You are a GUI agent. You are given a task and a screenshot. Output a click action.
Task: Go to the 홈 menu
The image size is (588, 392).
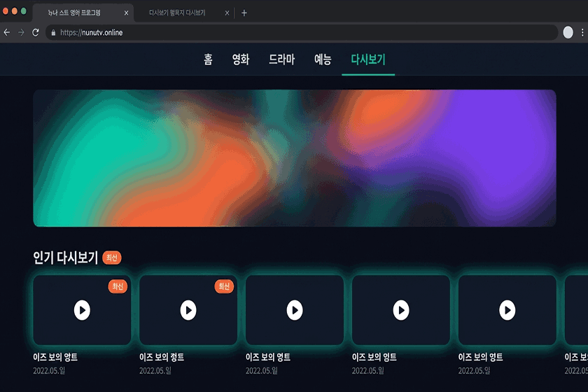208,59
